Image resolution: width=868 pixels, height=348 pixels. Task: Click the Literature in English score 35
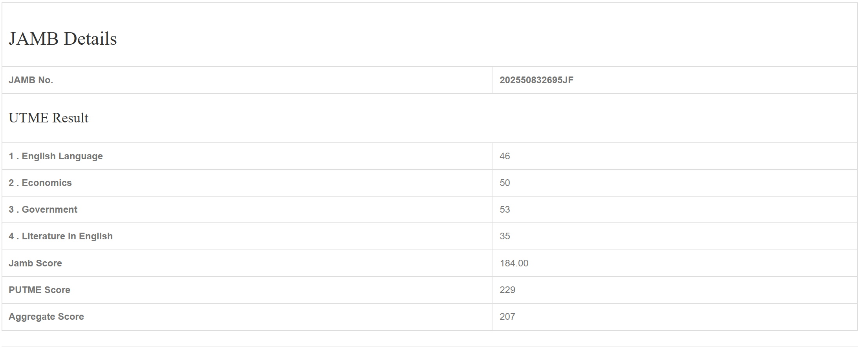tap(505, 236)
